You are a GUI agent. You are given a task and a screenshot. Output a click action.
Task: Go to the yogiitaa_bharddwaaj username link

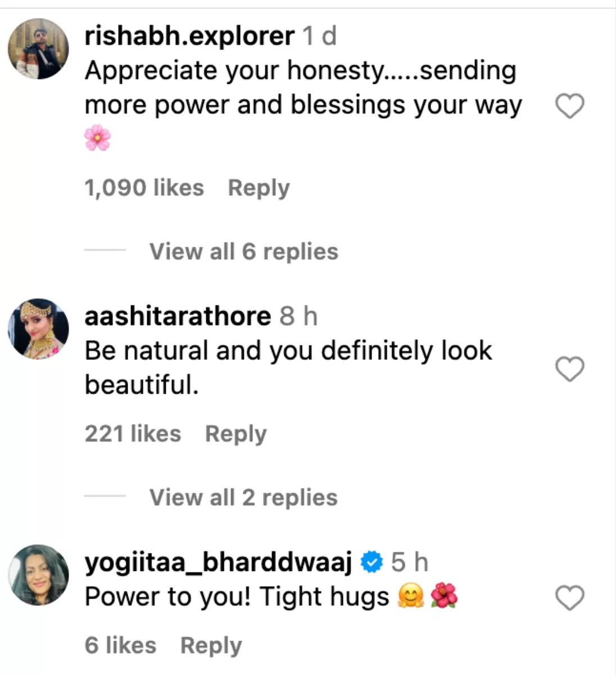tap(218, 562)
